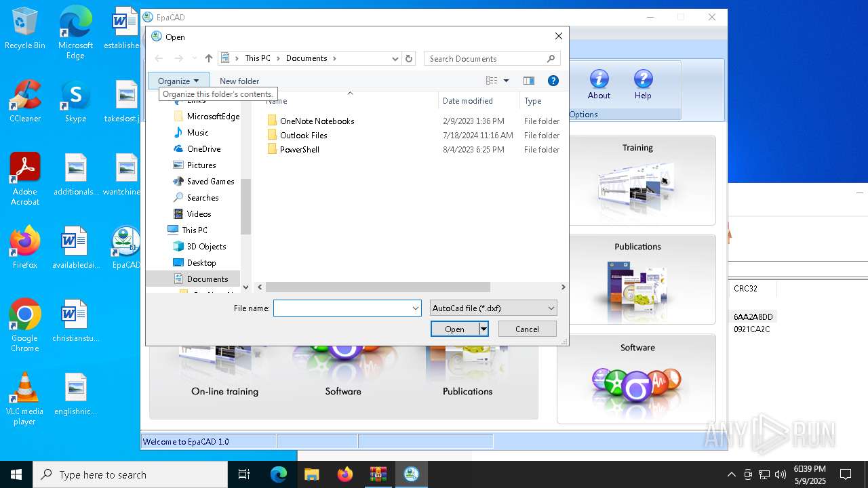Click the Windows Start button
Image resolution: width=868 pixels, height=488 pixels.
pos(16,474)
